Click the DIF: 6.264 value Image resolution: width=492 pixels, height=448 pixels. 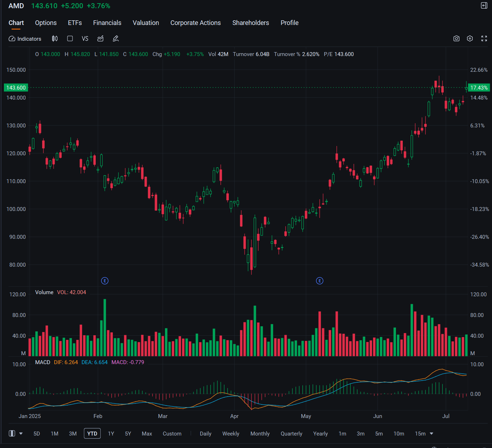pyautogui.click(x=66, y=362)
